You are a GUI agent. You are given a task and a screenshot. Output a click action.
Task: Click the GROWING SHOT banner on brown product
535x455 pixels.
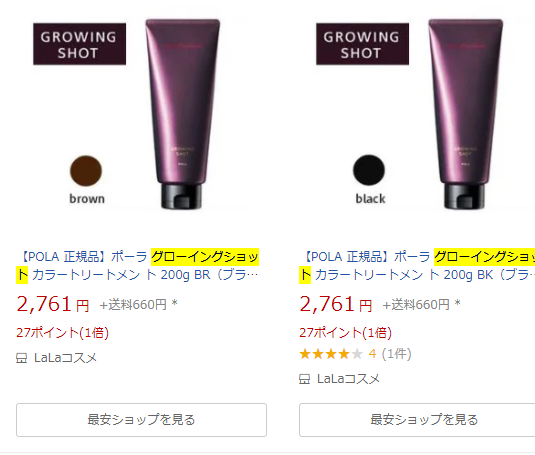coord(79,44)
